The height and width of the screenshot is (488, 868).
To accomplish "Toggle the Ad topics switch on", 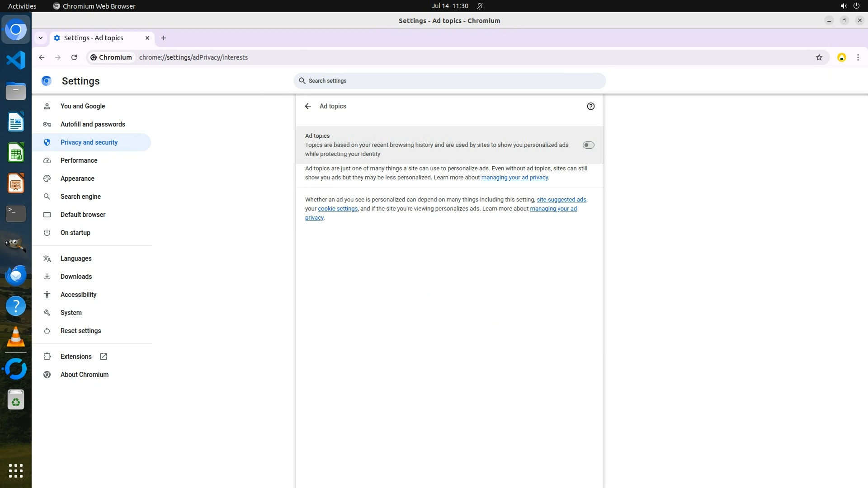I will click(588, 145).
